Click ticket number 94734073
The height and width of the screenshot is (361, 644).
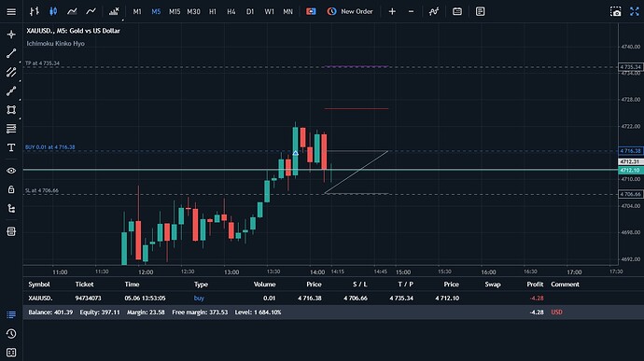[88, 299]
